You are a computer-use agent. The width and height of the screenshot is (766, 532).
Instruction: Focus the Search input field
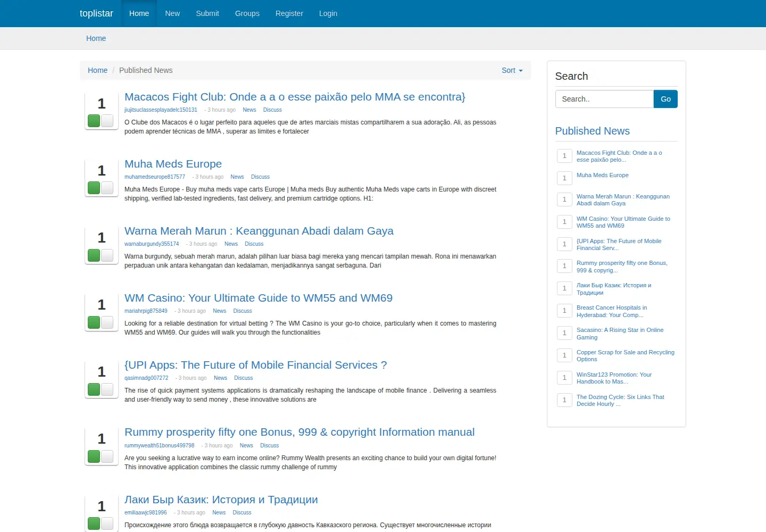(604, 99)
